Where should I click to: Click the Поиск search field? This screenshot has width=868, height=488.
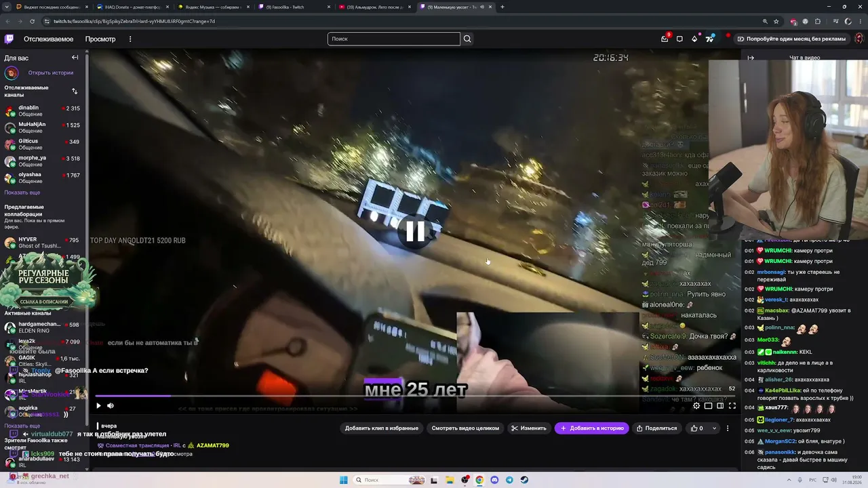[x=393, y=39]
